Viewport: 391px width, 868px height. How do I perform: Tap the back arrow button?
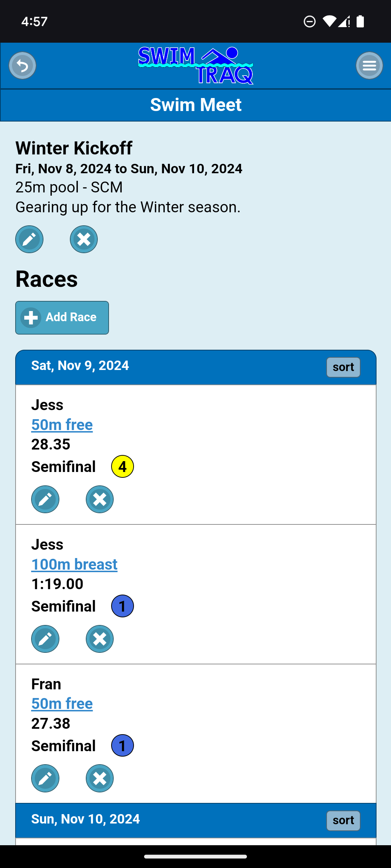(x=22, y=66)
